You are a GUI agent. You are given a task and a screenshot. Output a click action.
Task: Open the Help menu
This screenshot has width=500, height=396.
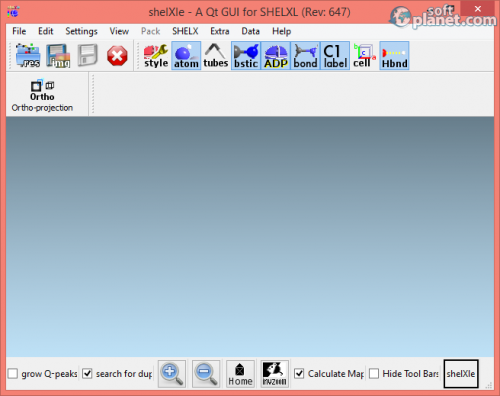(x=281, y=31)
